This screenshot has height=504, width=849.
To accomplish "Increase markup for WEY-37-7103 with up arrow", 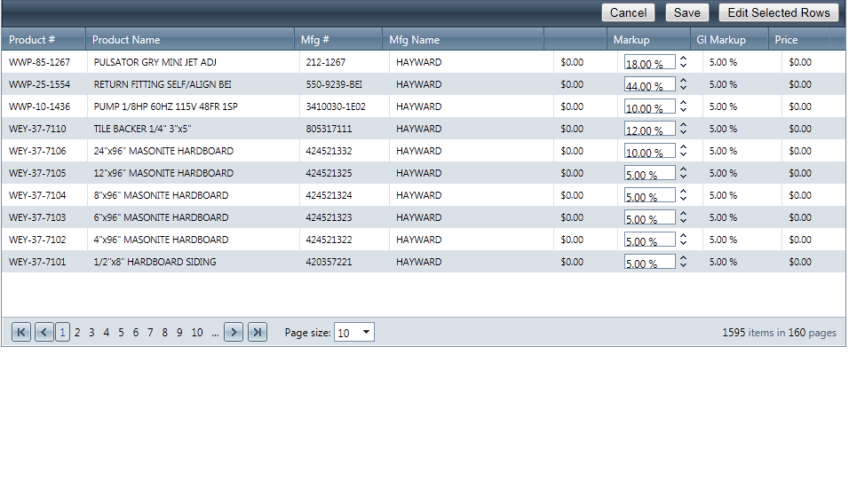I will click(x=683, y=214).
